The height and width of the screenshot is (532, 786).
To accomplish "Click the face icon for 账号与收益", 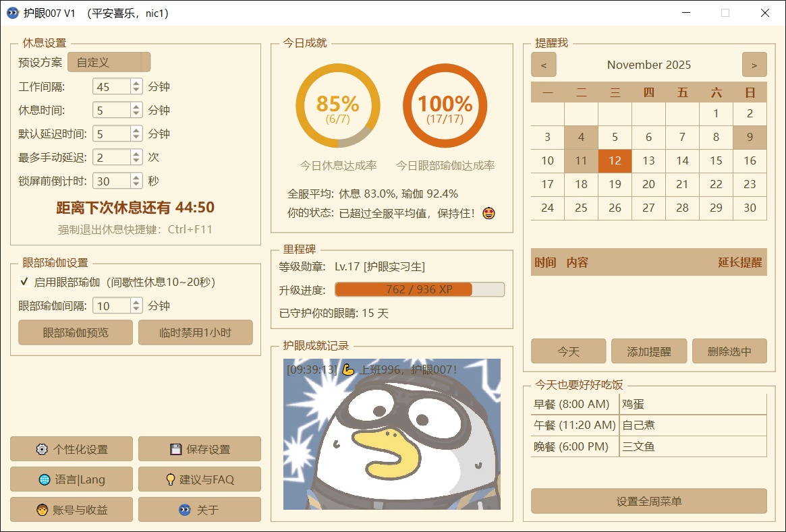I will [x=42, y=510].
